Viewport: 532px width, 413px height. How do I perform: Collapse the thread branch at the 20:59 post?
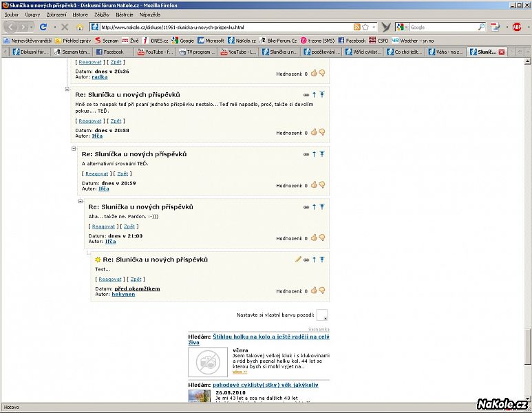tap(74, 149)
